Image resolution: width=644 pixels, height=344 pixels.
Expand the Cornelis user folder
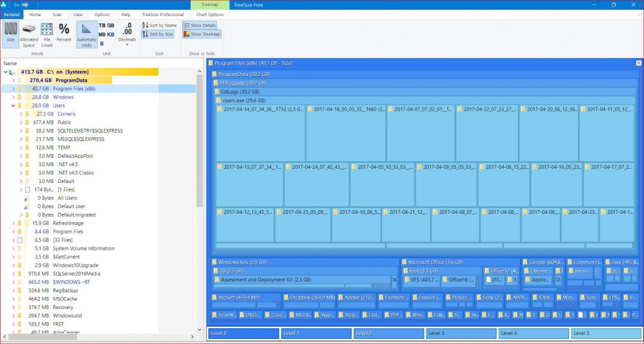(21, 114)
